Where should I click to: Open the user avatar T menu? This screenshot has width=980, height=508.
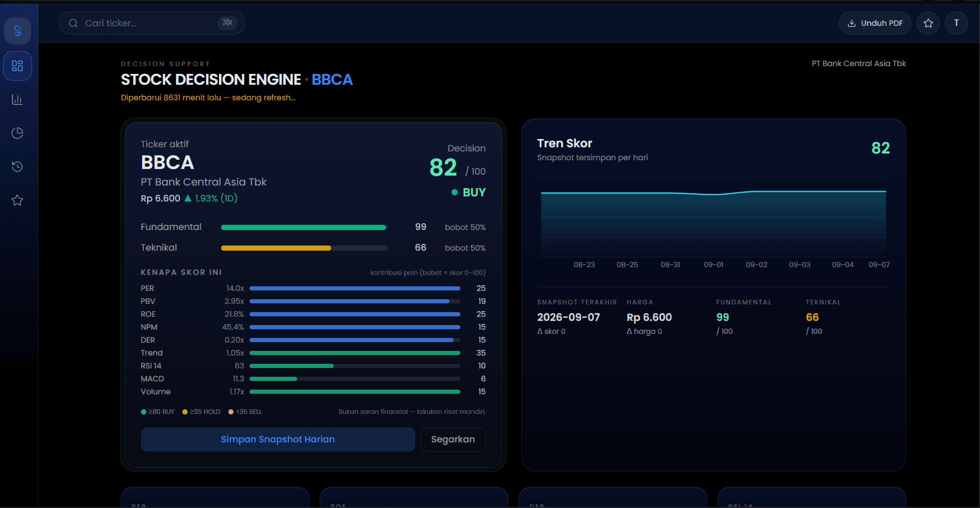[x=956, y=23]
